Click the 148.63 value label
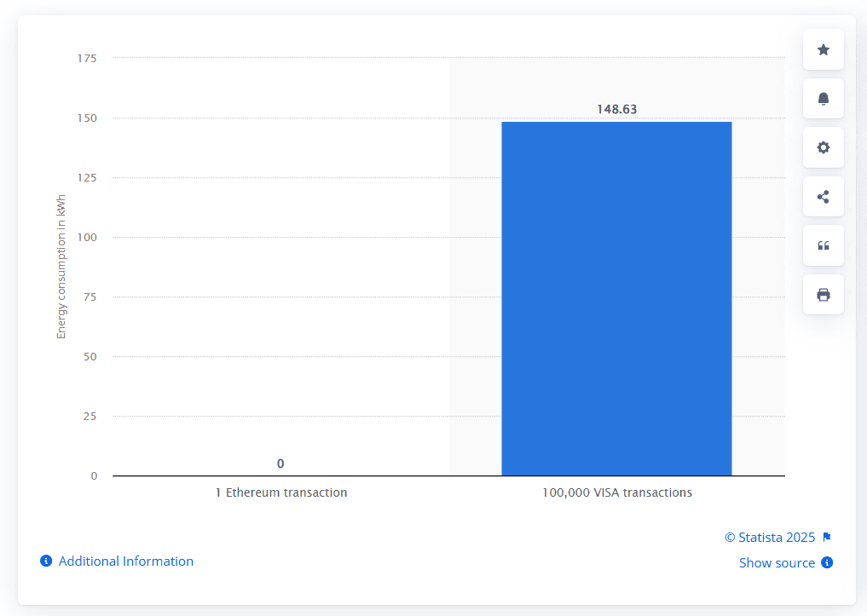The width and height of the screenshot is (867, 616). coord(616,108)
